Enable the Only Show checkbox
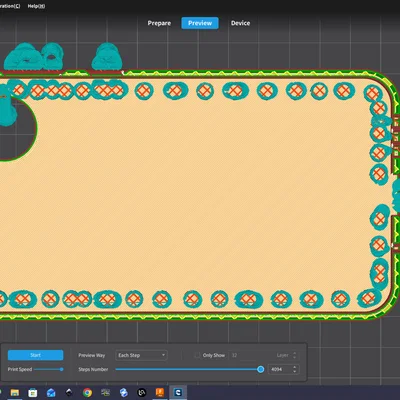This screenshot has width=400, height=400. 197,355
